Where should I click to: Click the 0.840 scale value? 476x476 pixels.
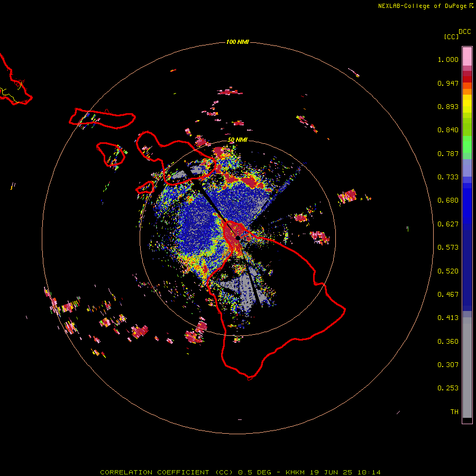[x=448, y=130]
